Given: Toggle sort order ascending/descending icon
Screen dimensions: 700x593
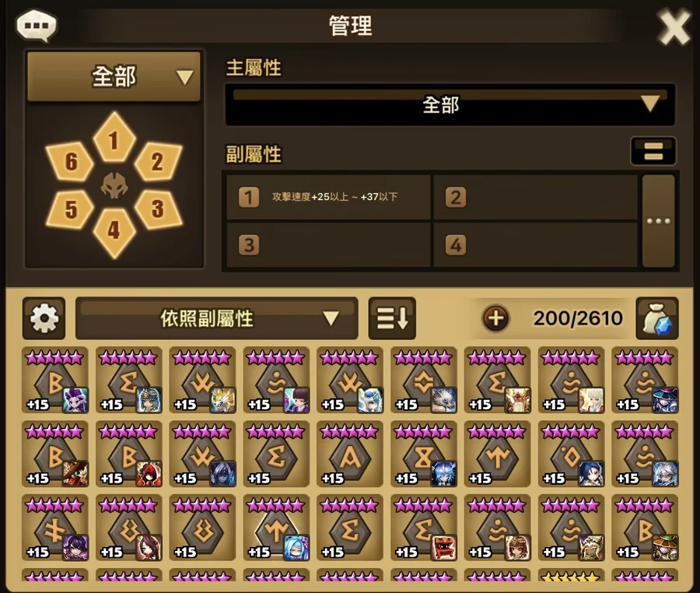Looking at the screenshot, I should click(392, 318).
